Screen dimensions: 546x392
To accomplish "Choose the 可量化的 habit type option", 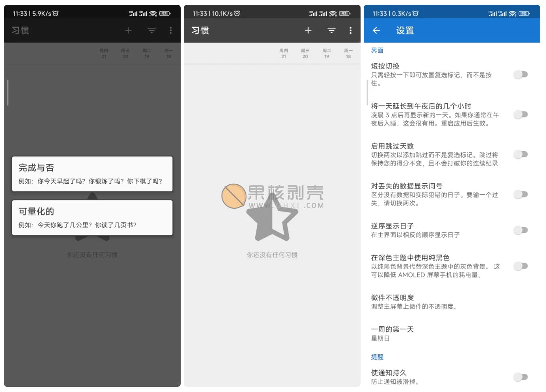I will pos(92,218).
